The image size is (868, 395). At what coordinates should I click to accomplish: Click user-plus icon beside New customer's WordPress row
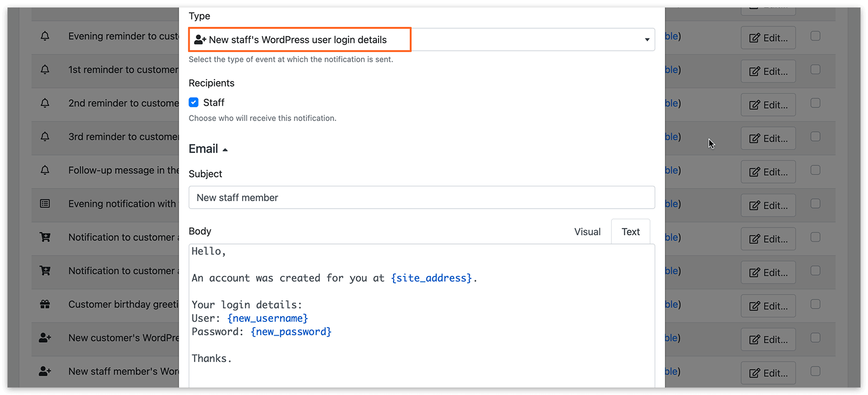coord(45,338)
